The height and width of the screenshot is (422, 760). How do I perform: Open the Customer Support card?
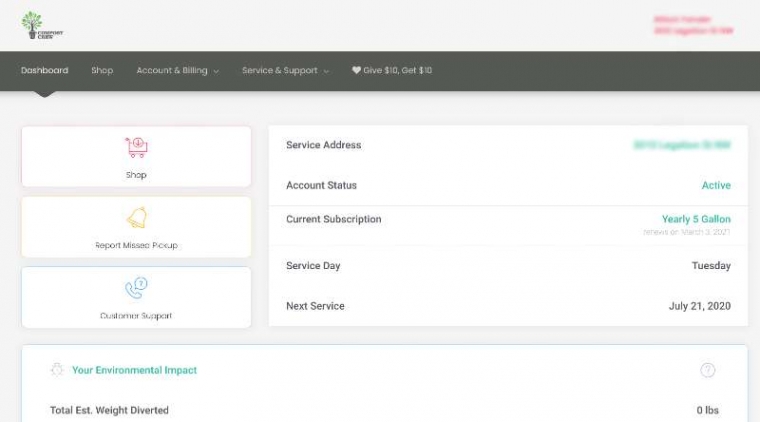[136, 297]
